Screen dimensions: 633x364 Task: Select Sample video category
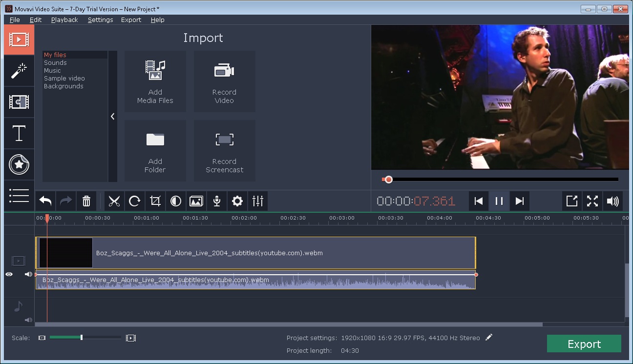point(75,78)
